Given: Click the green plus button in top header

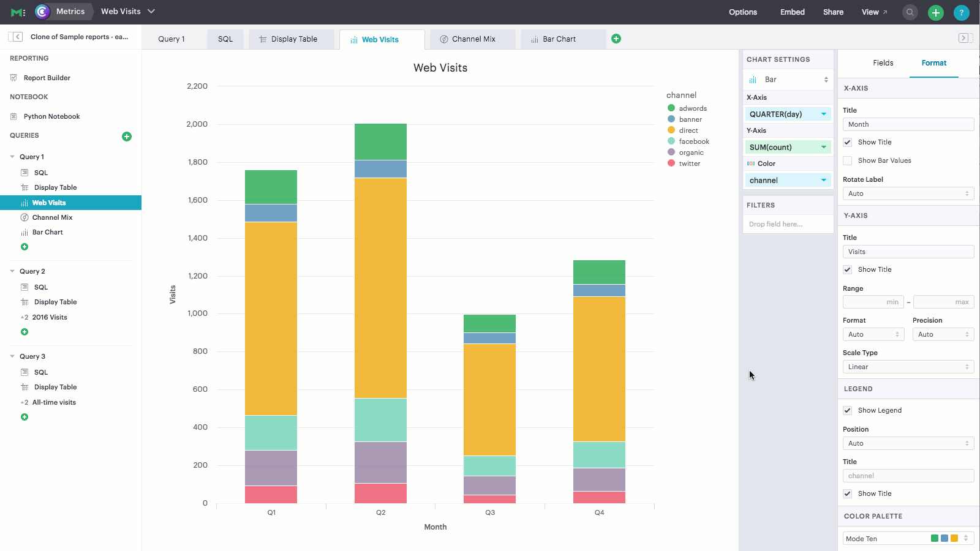Looking at the screenshot, I should pos(936,12).
